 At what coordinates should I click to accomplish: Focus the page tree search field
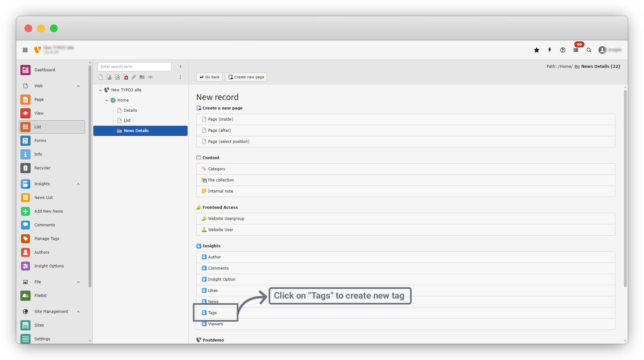tap(134, 67)
